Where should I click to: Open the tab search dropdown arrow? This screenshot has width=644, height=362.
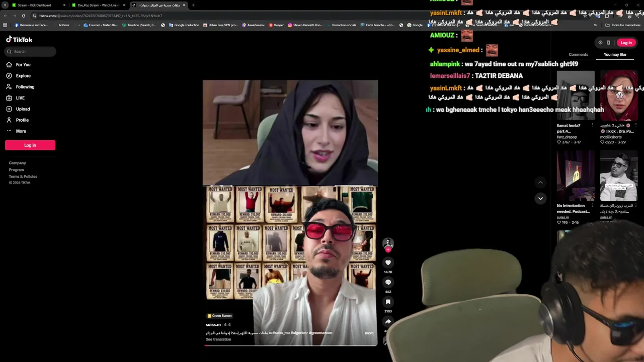point(5,5)
